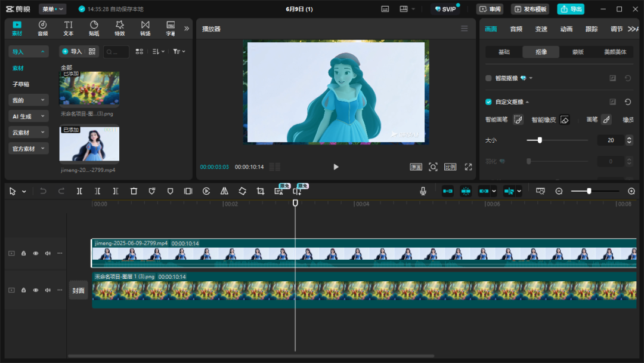
Task: Click the crop icon in timeline toolbar
Action: pos(261,191)
